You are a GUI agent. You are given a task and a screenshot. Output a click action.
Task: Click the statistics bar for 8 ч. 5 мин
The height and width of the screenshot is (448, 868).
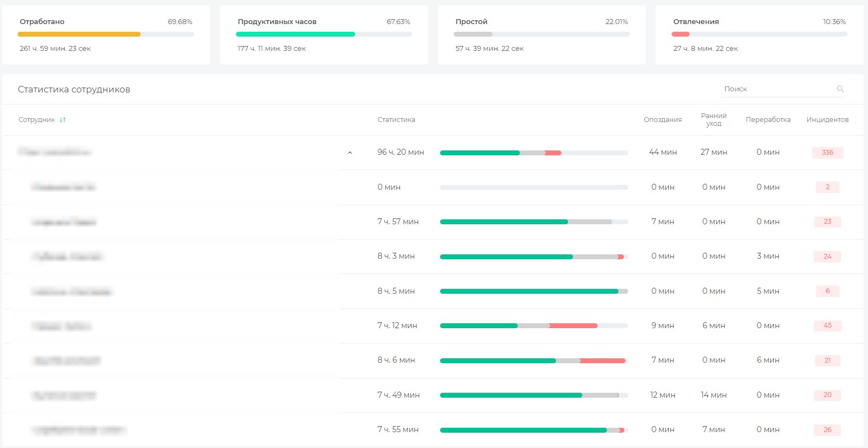[534, 291]
